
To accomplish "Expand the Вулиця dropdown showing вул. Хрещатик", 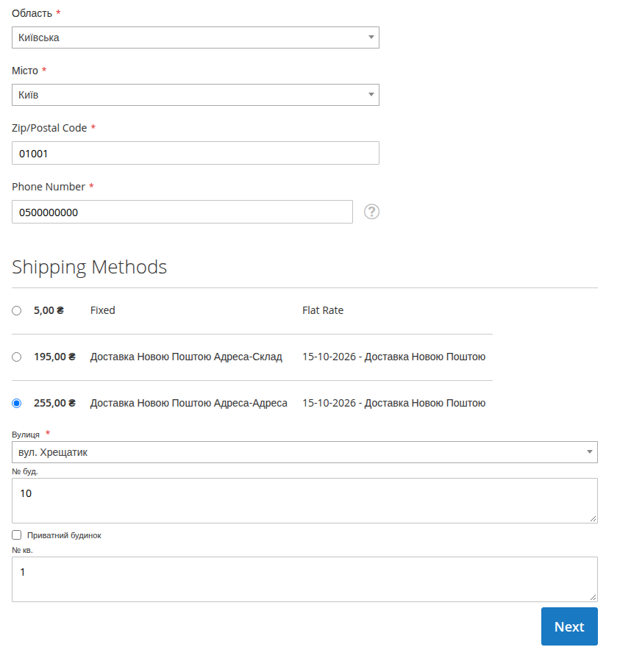I will click(x=304, y=452).
